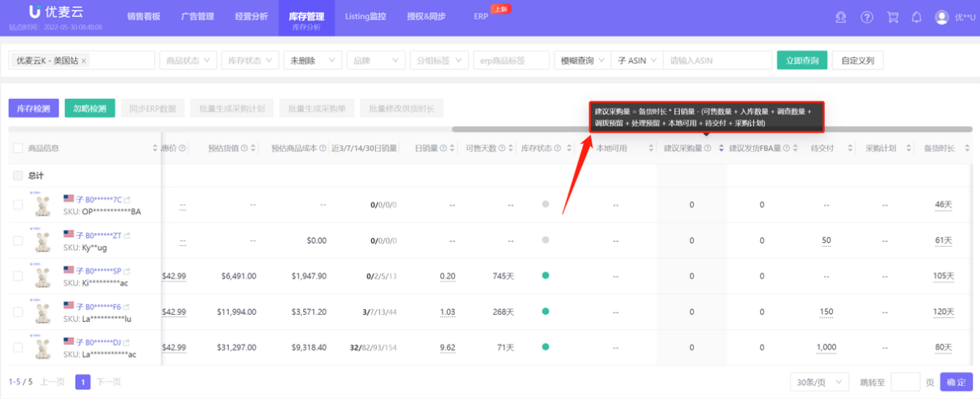This screenshot has height=399, width=980.
Task: Go to 销售看板 tab
Action: tap(144, 16)
